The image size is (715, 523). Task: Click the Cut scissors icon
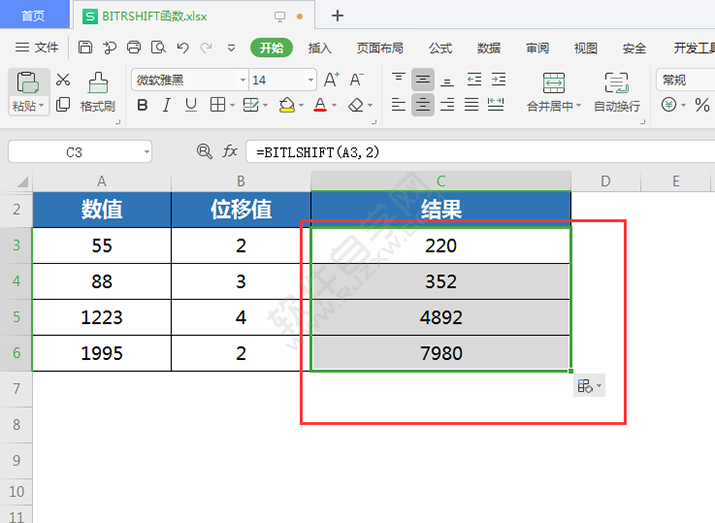63,80
